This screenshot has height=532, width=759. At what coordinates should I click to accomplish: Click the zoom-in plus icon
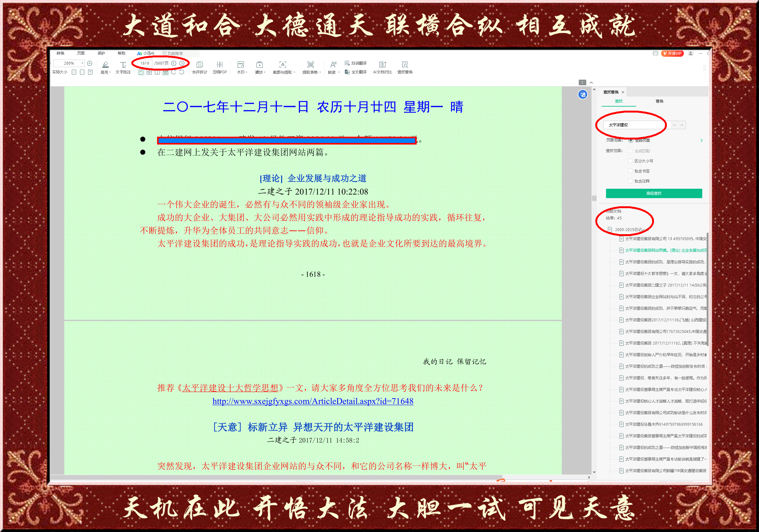(x=90, y=63)
